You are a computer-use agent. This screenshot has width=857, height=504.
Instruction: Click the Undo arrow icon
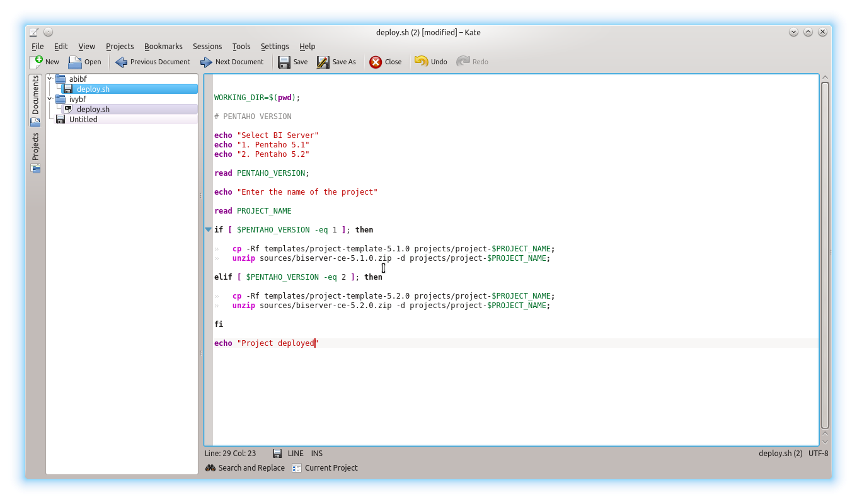421,61
